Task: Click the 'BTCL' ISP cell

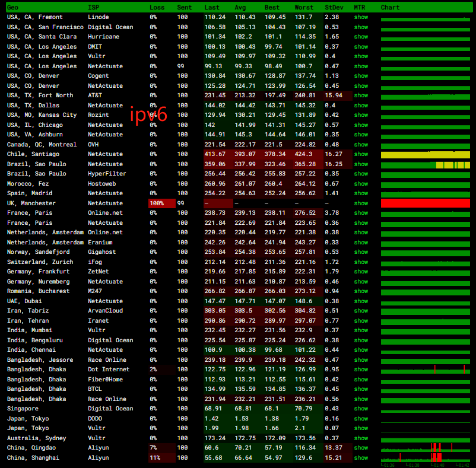Action: coord(95,389)
